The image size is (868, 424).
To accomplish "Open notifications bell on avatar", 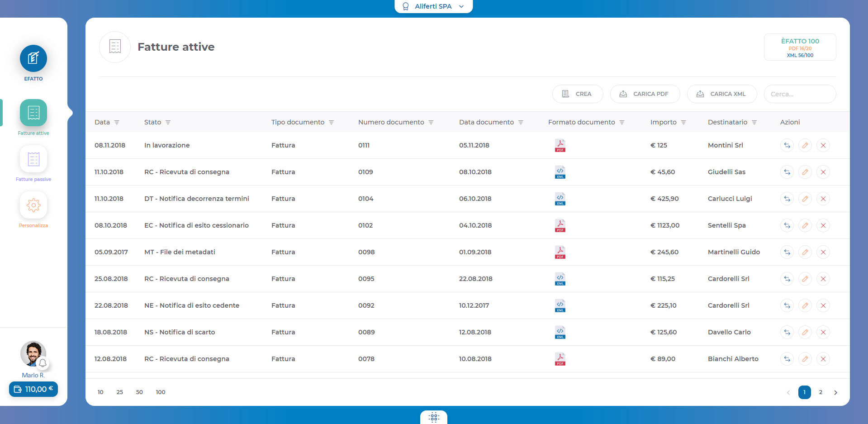I will click(43, 363).
